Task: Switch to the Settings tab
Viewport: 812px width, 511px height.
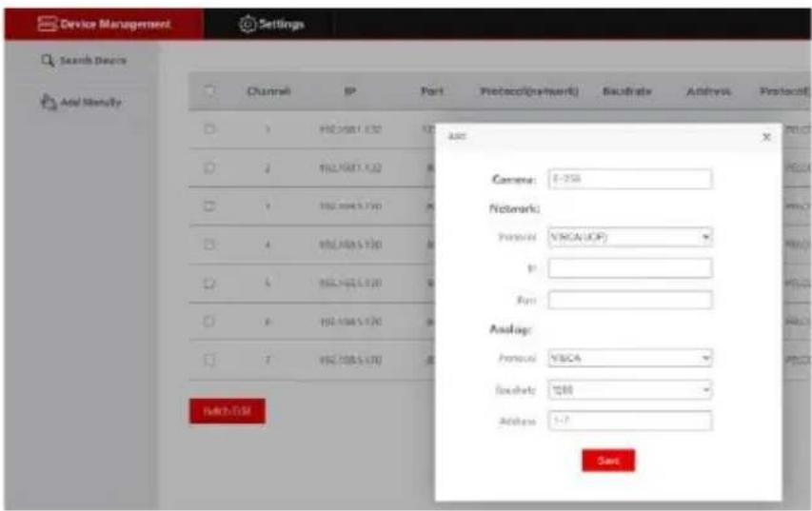Action: point(271,24)
